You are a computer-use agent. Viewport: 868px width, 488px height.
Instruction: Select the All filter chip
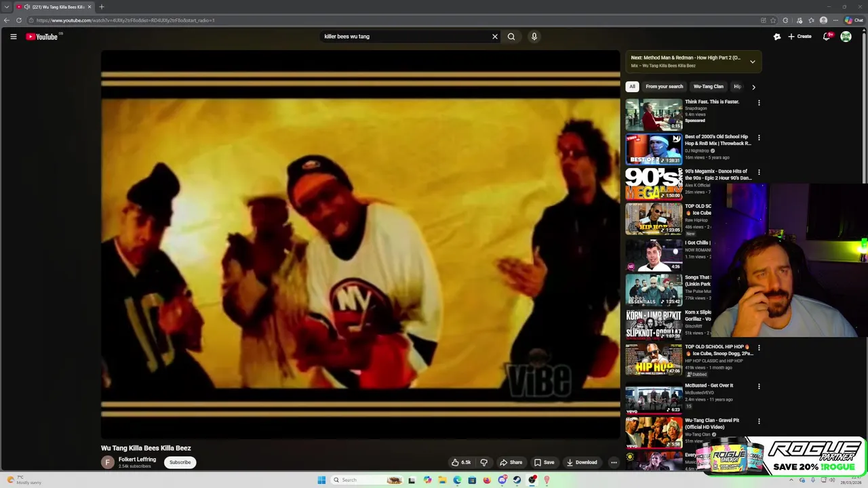[632, 87]
